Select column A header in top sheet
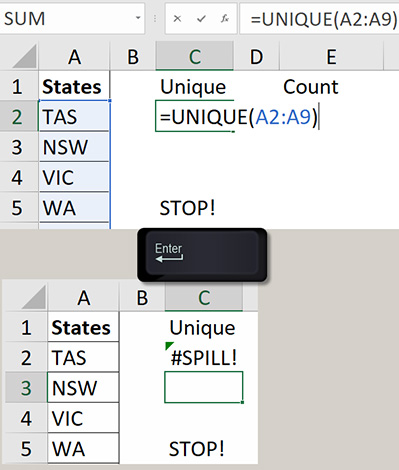Viewport: 399px width, 470px height. (74, 57)
